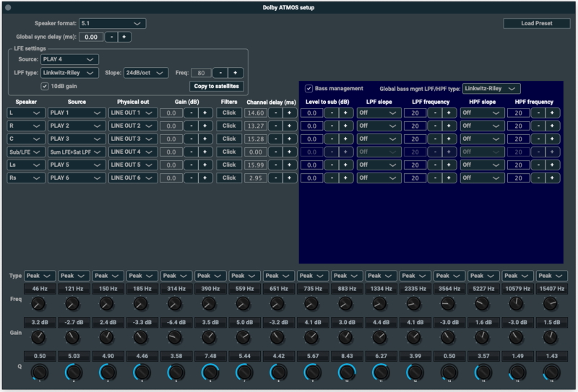Open the Type dropdown above 15407 Hz band
This screenshot has width=578, height=392.
(x=552, y=276)
